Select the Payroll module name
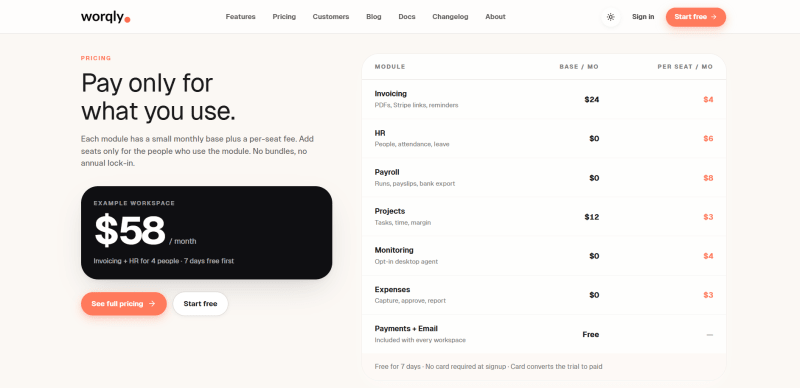800x388 pixels. 387,173
